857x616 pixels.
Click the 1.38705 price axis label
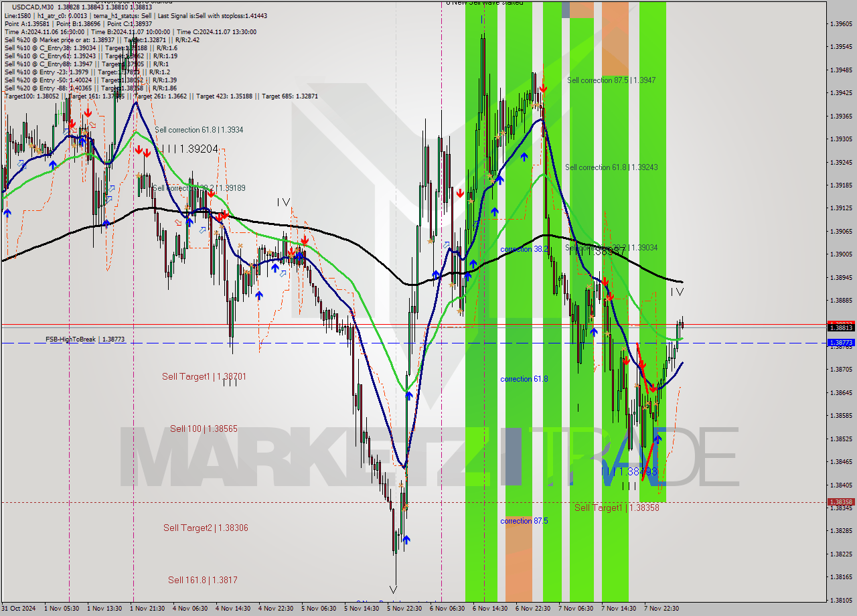pyautogui.click(x=841, y=370)
